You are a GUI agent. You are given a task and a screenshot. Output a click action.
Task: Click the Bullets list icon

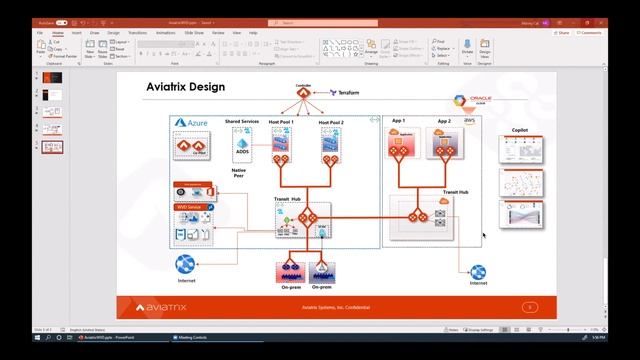point(225,44)
